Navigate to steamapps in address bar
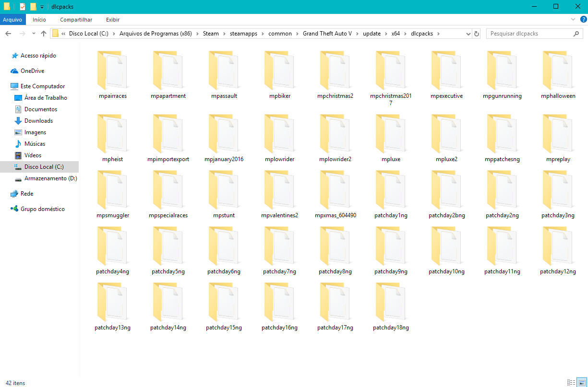This screenshot has width=588, height=387. (x=244, y=34)
